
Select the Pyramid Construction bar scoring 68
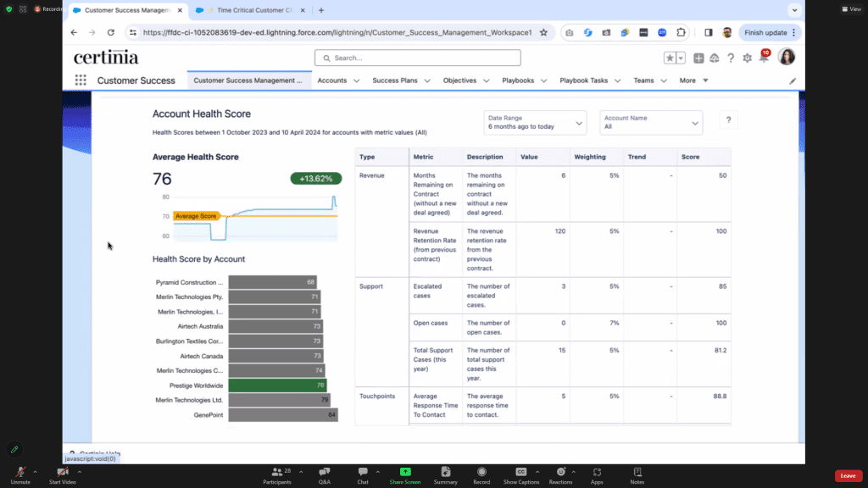click(x=272, y=281)
